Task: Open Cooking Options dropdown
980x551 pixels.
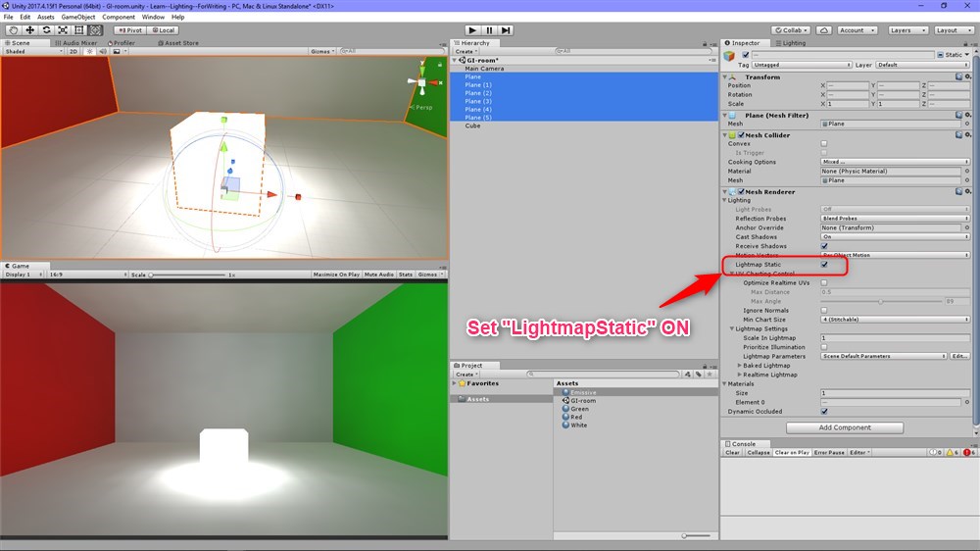Action: pos(895,162)
